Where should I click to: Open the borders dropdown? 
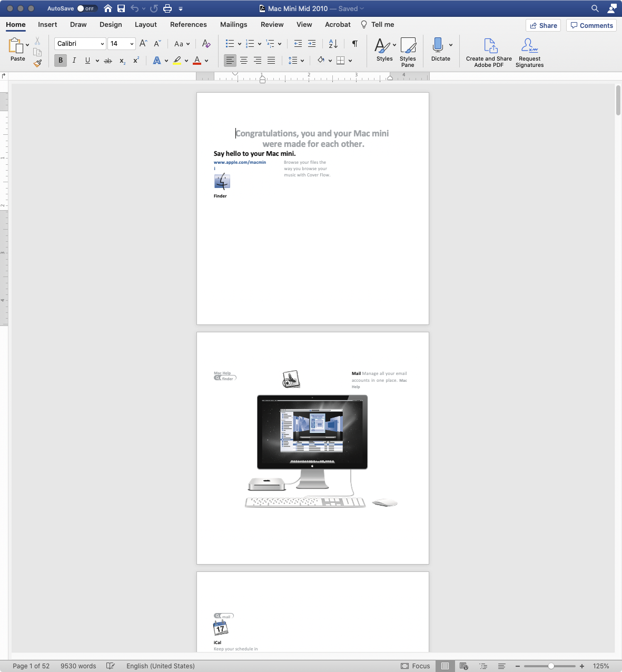[350, 61]
